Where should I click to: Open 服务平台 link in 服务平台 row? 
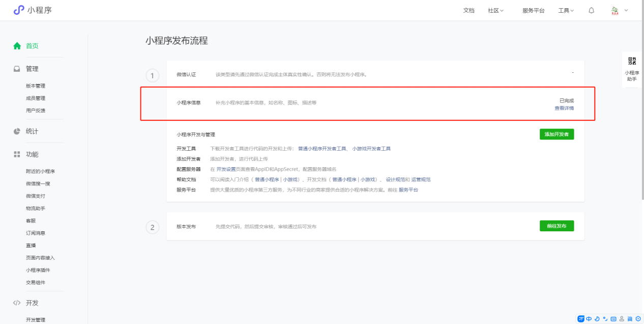click(408, 190)
